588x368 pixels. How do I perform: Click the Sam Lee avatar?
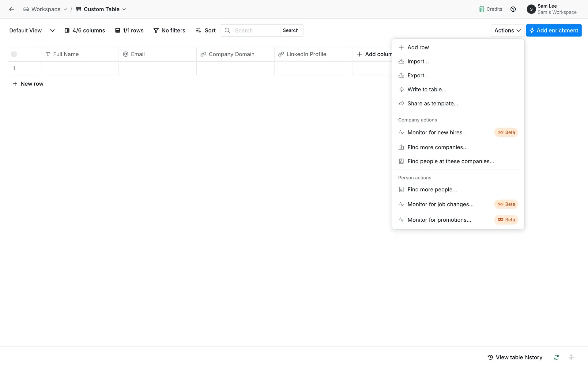531,9
